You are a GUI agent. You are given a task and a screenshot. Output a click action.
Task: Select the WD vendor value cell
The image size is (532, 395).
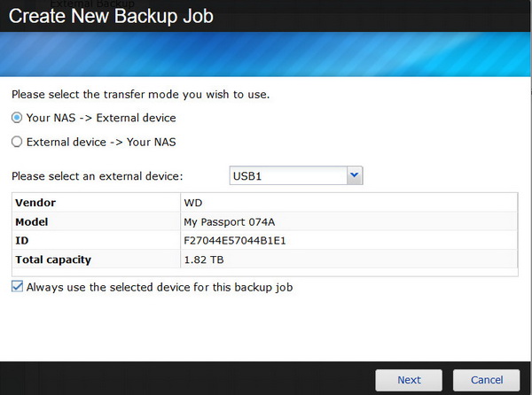[193, 203]
